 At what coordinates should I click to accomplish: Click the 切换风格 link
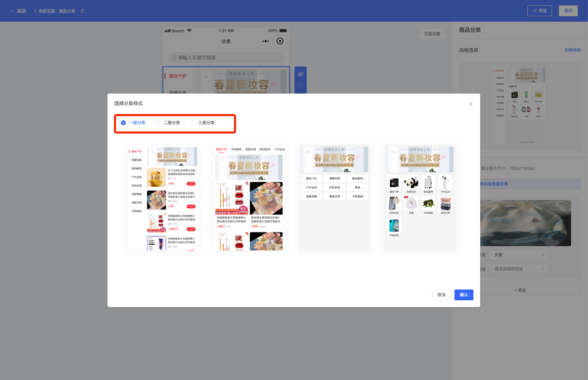pyautogui.click(x=572, y=50)
